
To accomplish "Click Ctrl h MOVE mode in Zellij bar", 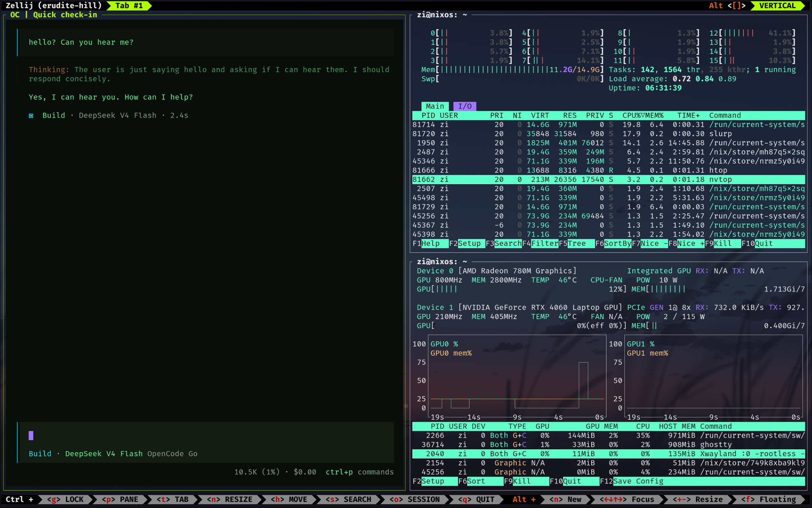I will tap(289, 500).
